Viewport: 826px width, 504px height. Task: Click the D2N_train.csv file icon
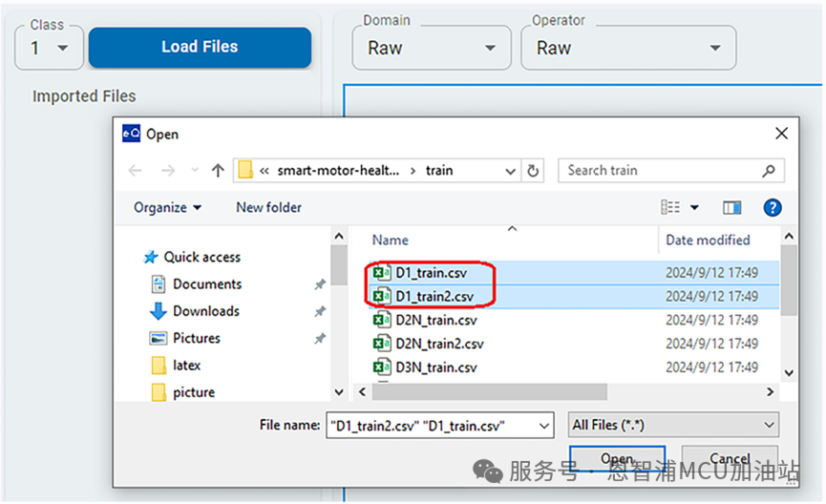point(382,320)
